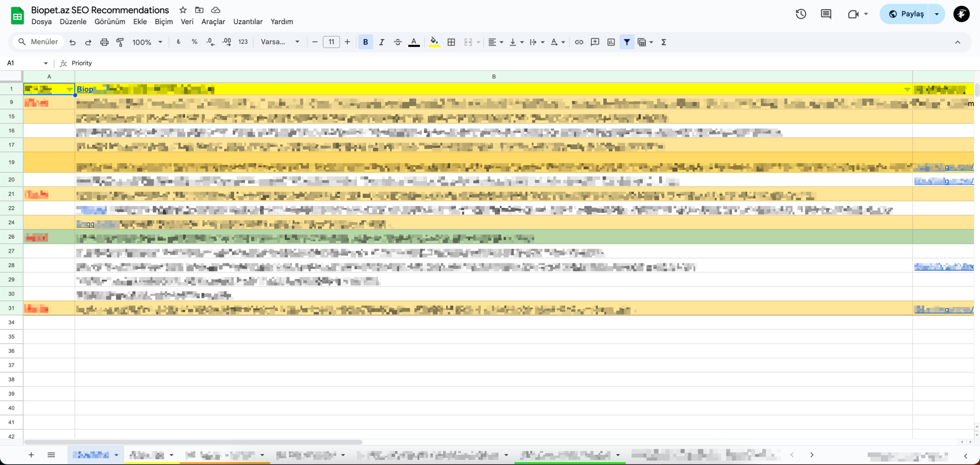This screenshot has width=980, height=465.
Task: Open vertical align dropdown
Action: click(x=516, y=42)
